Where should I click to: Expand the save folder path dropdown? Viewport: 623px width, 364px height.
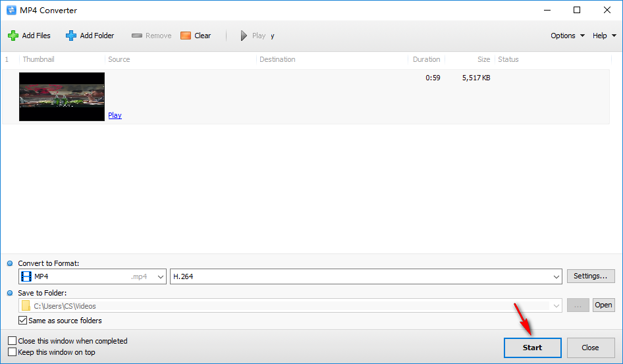pyautogui.click(x=557, y=305)
